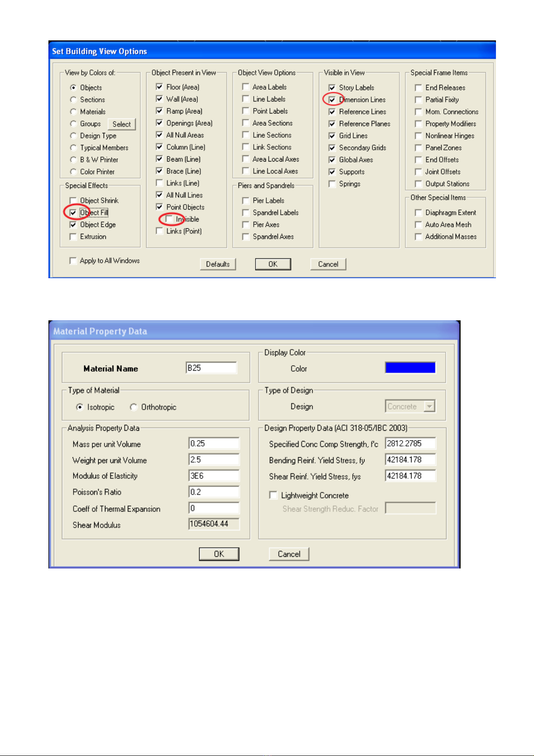
Task: Open the Design type dropdown
Action: [430, 406]
